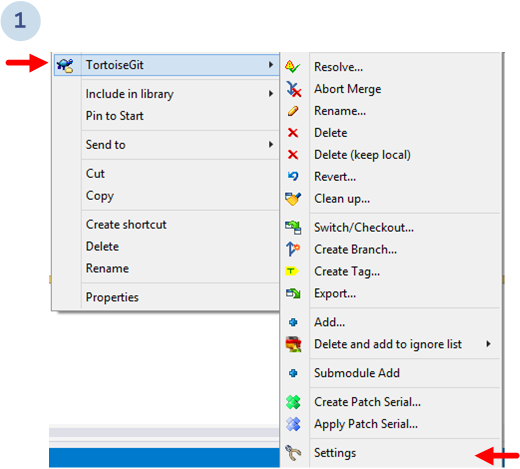Click the Settings wrench icon
Screen dimensions: 520x469
tap(293, 453)
